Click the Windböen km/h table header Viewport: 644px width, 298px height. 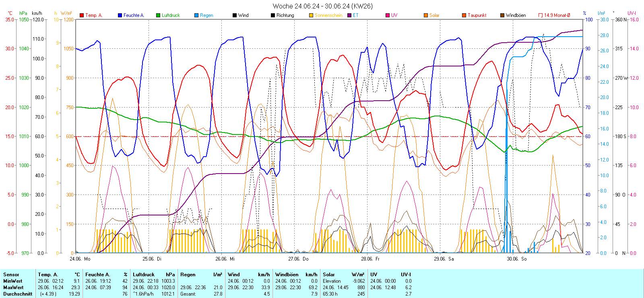[x=296, y=275]
